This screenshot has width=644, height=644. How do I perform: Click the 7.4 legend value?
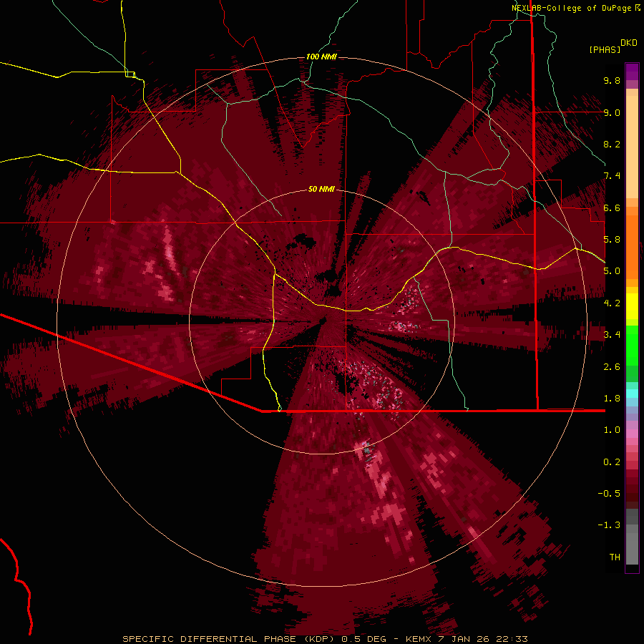click(612, 176)
